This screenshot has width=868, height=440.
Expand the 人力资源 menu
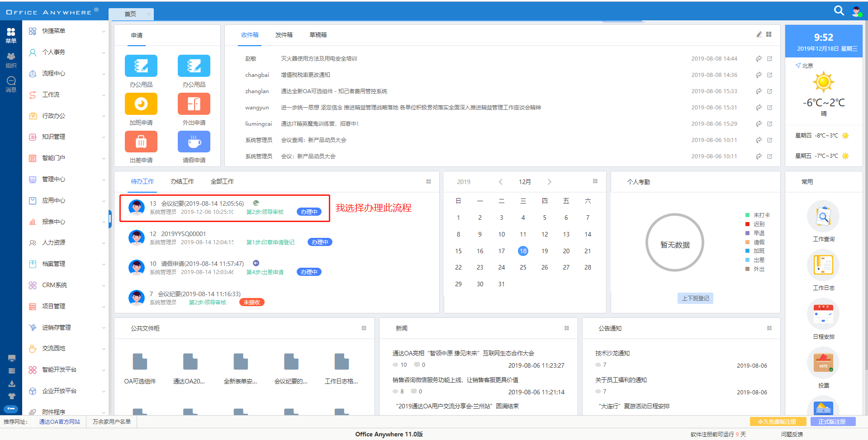[66, 242]
